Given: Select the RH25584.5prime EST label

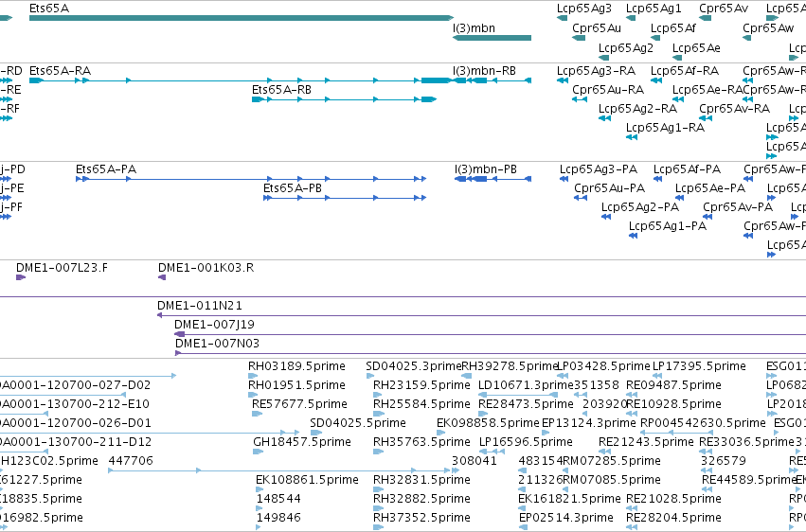Looking at the screenshot, I should point(421,404).
